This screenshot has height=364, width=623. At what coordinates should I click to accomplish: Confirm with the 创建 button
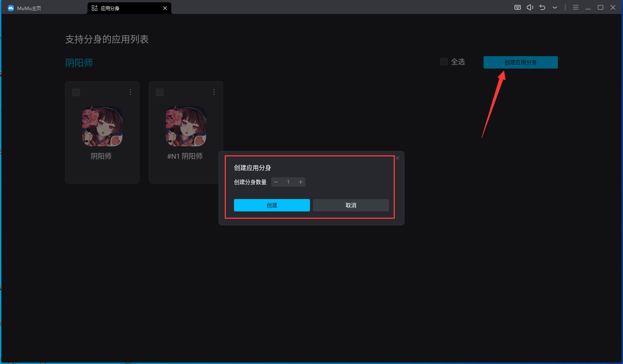[x=272, y=205]
